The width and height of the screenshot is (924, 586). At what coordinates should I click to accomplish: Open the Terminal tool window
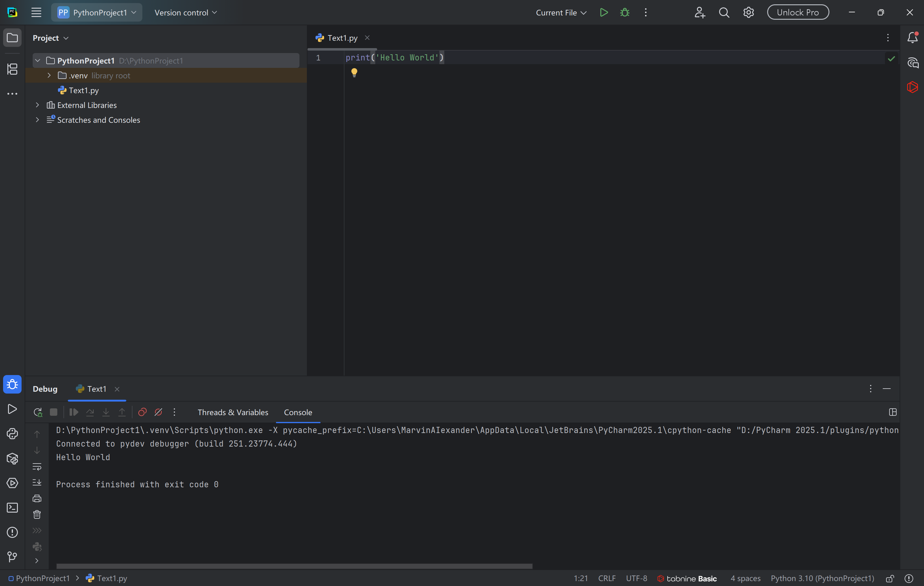pos(12,508)
